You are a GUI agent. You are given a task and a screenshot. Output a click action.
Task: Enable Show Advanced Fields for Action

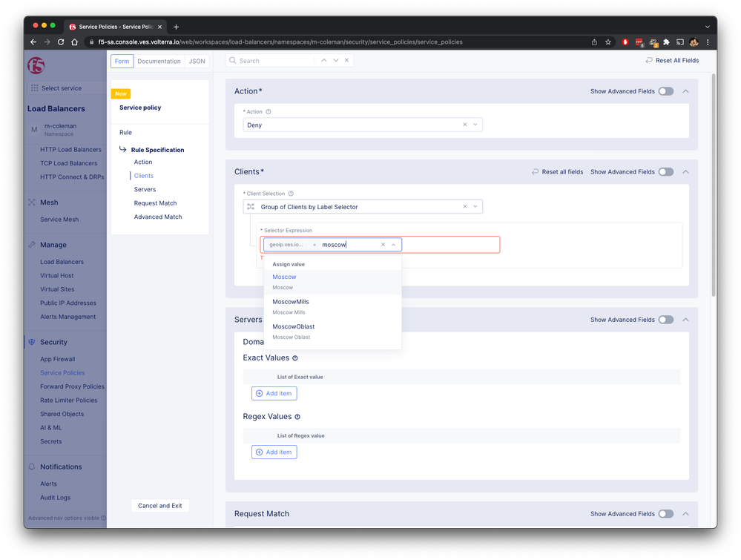click(665, 91)
